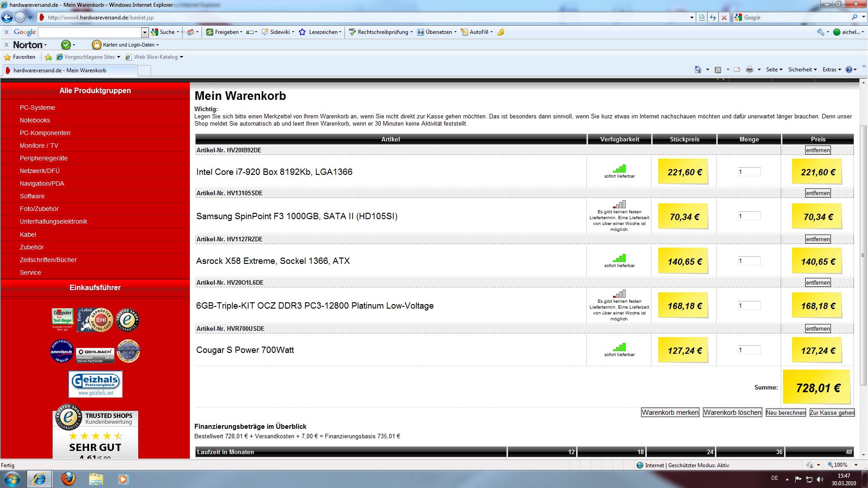Open the media player taskbar icon
Viewport: 868px width, 488px height.
123,479
